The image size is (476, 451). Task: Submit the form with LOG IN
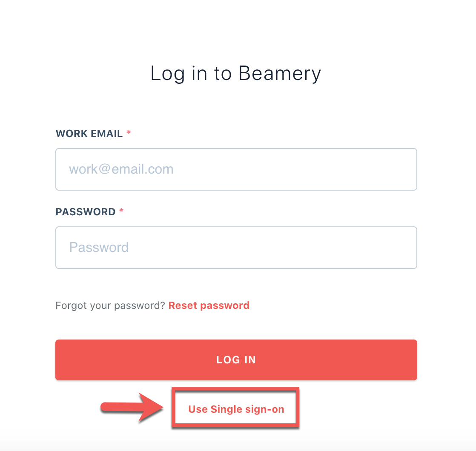[236, 360]
